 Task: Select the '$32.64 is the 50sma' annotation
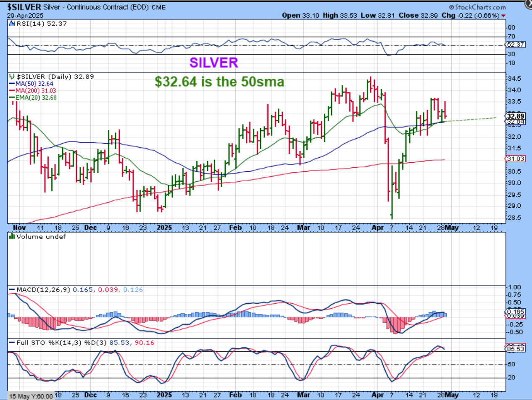coord(219,81)
